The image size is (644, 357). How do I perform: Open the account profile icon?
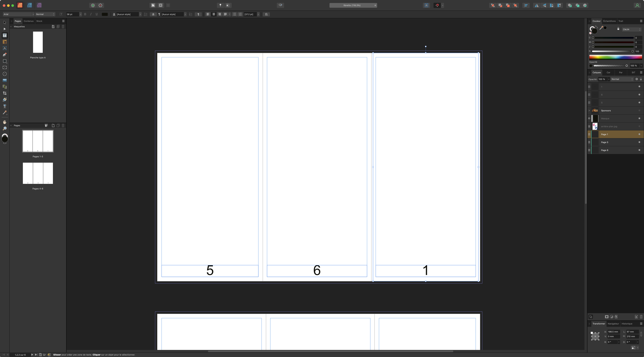tap(637, 5)
